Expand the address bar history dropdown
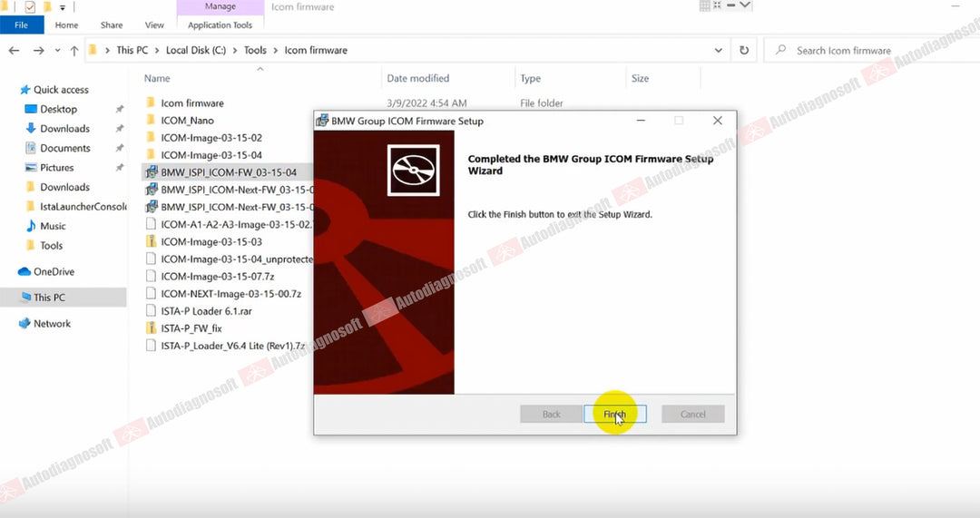This screenshot has height=518, width=980. pos(718,51)
